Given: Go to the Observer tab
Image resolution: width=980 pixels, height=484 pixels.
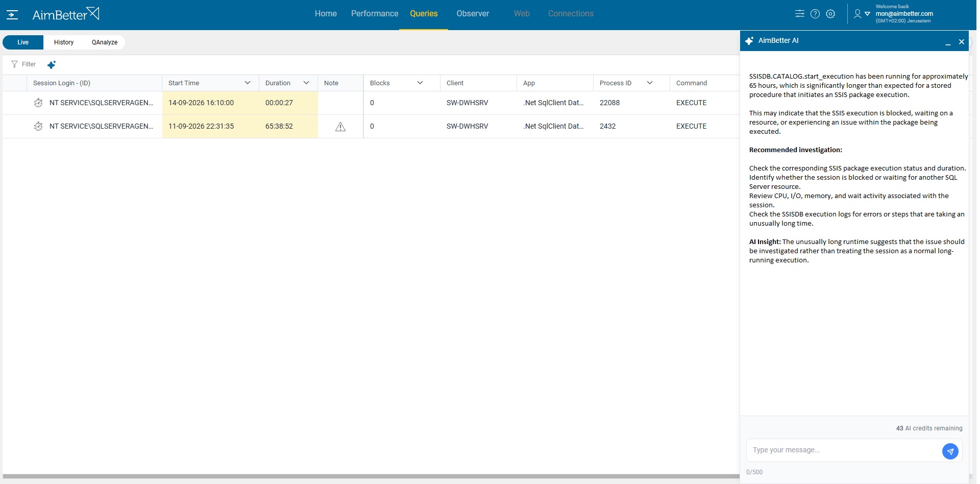Looking at the screenshot, I should coord(473,14).
